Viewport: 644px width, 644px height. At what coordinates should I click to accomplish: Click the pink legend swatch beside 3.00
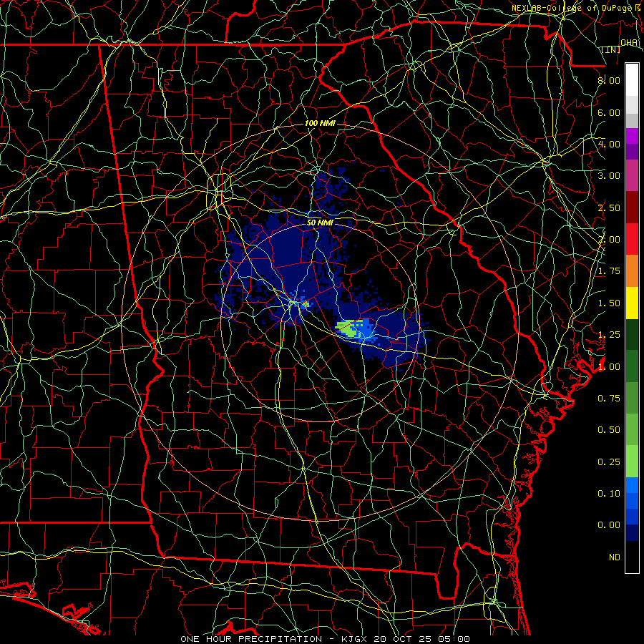pos(632,175)
